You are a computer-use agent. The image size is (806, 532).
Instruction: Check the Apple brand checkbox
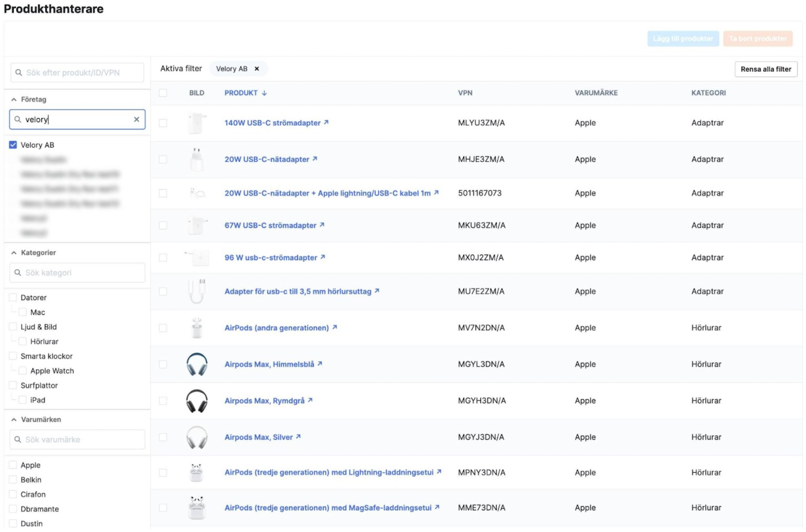tap(13, 465)
